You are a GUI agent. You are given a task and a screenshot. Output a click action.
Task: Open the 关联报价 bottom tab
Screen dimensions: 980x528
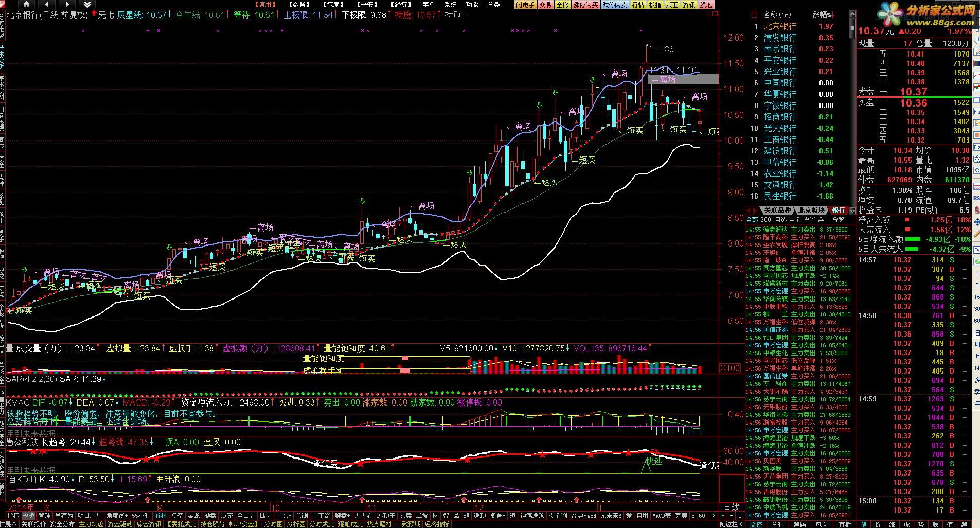click(33, 524)
